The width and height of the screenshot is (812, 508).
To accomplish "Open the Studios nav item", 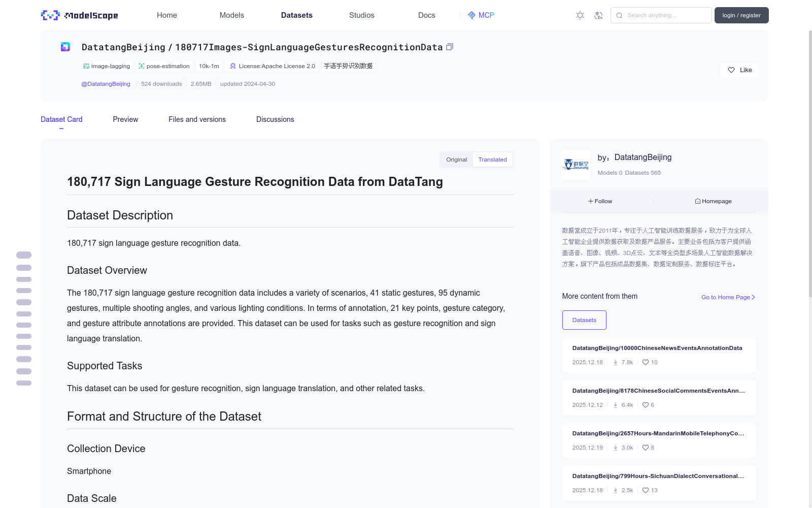I will click(x=362, y=15).
